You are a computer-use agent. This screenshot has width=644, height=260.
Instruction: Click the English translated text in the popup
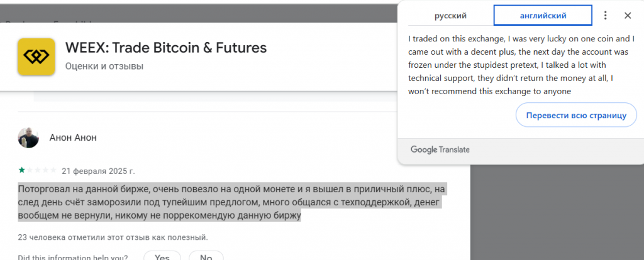click(x=521, y=65)
